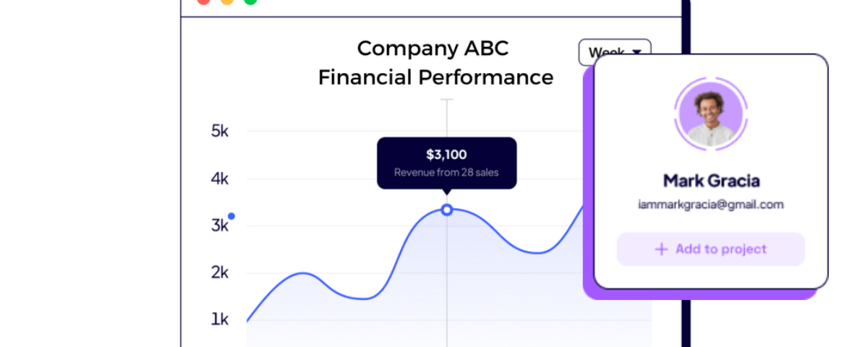Click the red window control dot
The width and height of the screenshot is (868, 347).
(203, 1)
